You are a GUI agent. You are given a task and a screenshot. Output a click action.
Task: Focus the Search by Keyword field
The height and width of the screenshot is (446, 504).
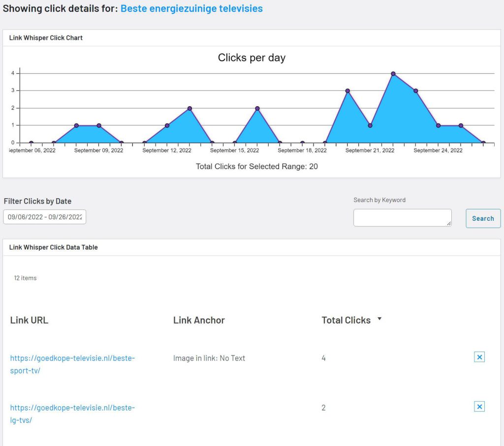click(403, 218)
